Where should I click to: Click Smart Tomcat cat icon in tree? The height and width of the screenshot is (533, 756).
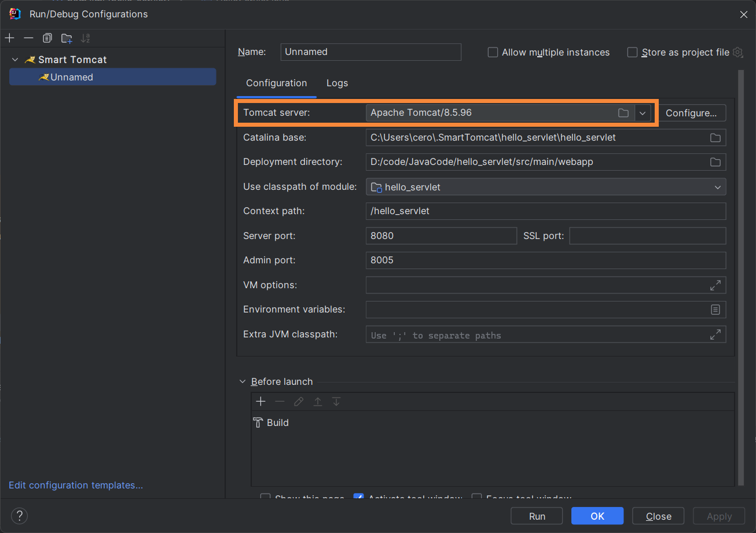(30, 60)
